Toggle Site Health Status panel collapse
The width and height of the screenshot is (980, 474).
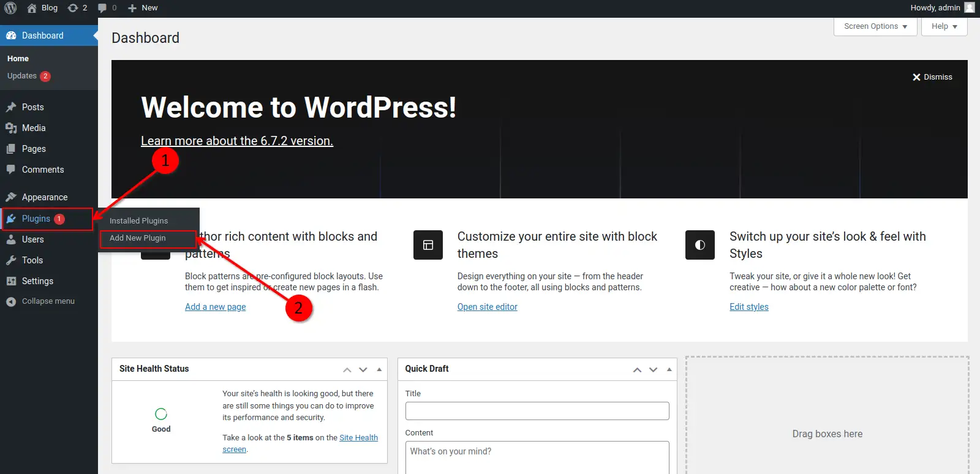(379, 369)
